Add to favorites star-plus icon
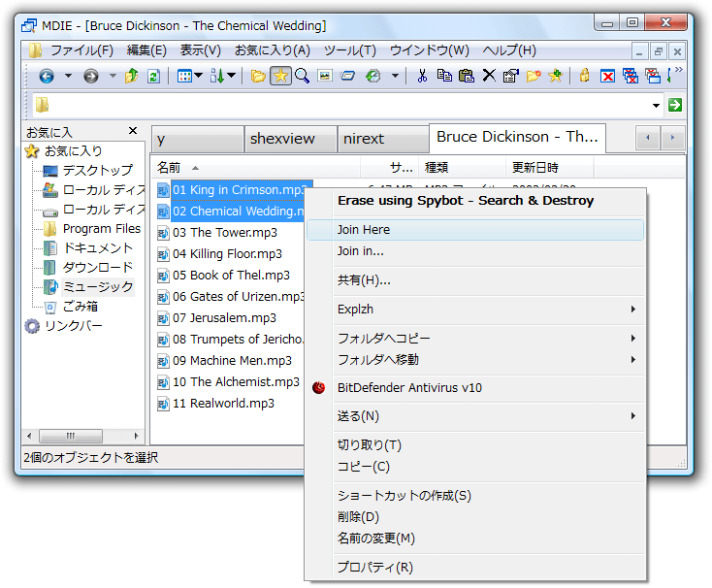Viewport: 712px width, 588px height. coord(556,76)
